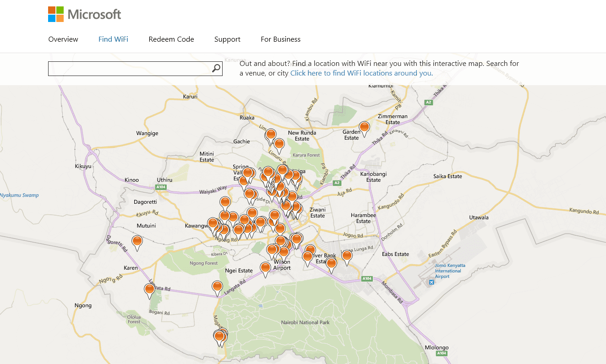Click the Kinoo label
The image size is (606, 364).
point(131,180)
